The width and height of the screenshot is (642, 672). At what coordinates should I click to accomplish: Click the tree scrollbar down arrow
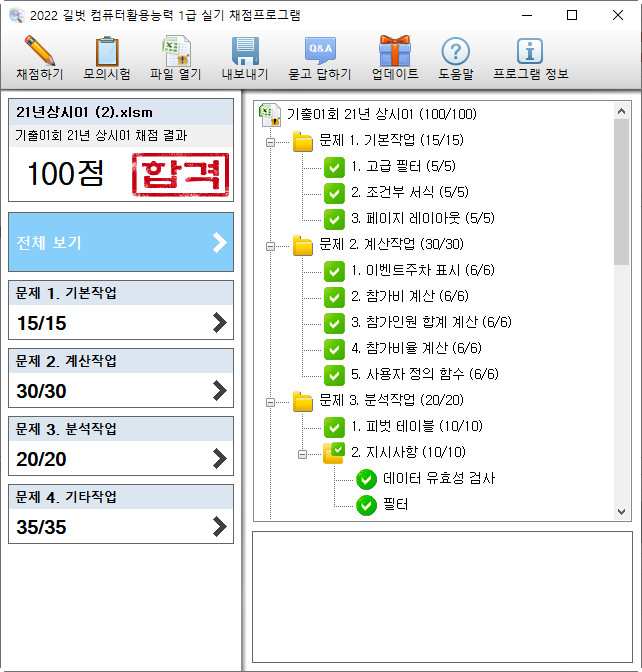pyautogui.click(x=622, y=511)
